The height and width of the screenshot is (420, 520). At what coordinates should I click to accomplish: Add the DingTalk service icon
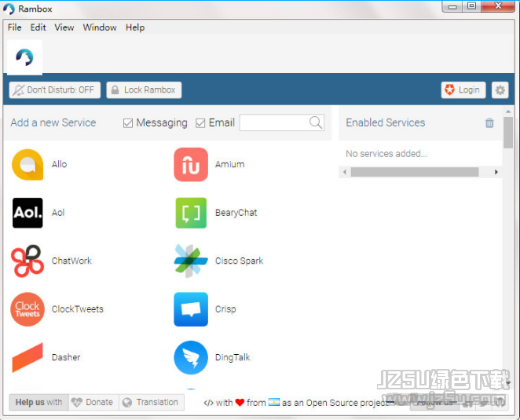coord(191,358)
